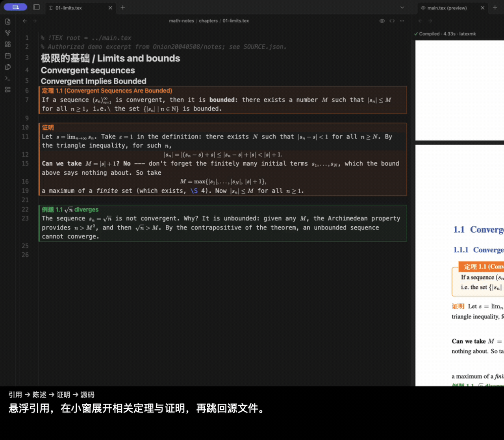Click the orange "定理 1.1" box in the preview
Viewport: 504px width, 440px height.
pos(481,266)
